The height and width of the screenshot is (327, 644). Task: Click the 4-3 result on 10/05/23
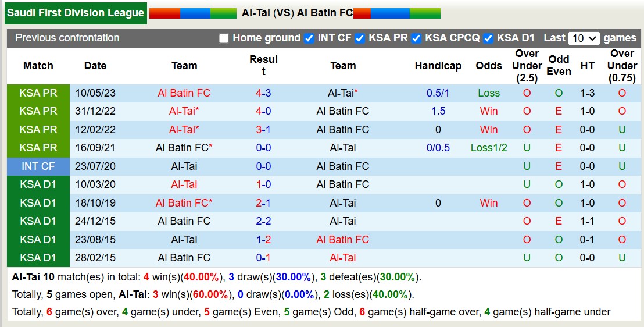point(263,93)
